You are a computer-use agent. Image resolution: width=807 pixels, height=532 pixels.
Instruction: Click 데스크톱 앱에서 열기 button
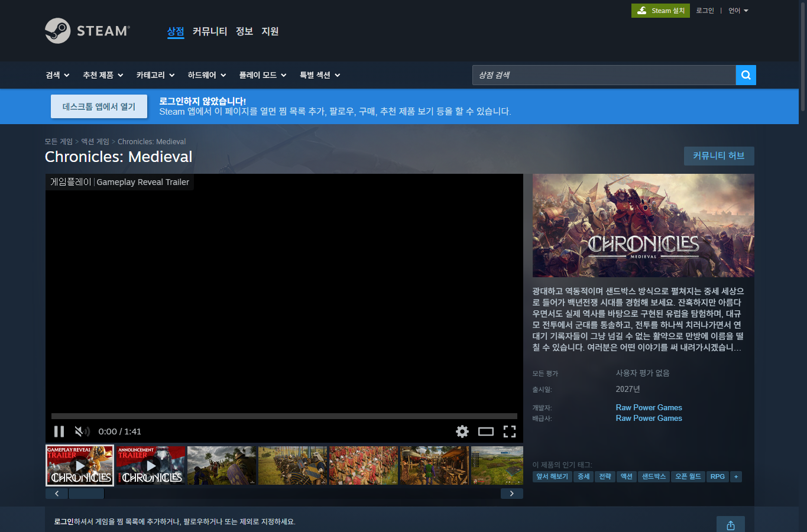coord(99,106)
